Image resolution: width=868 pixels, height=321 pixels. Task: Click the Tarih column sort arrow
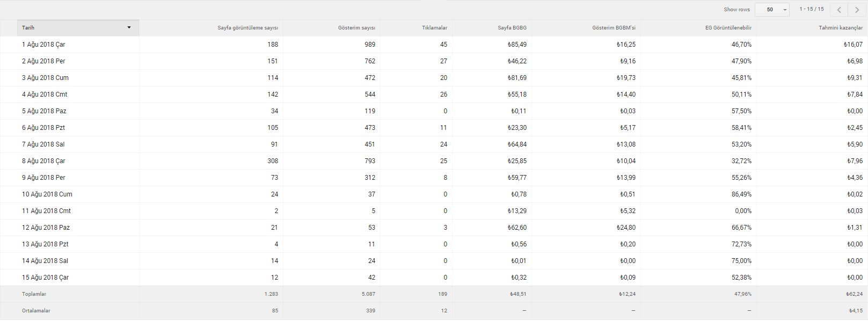[129, 27]
